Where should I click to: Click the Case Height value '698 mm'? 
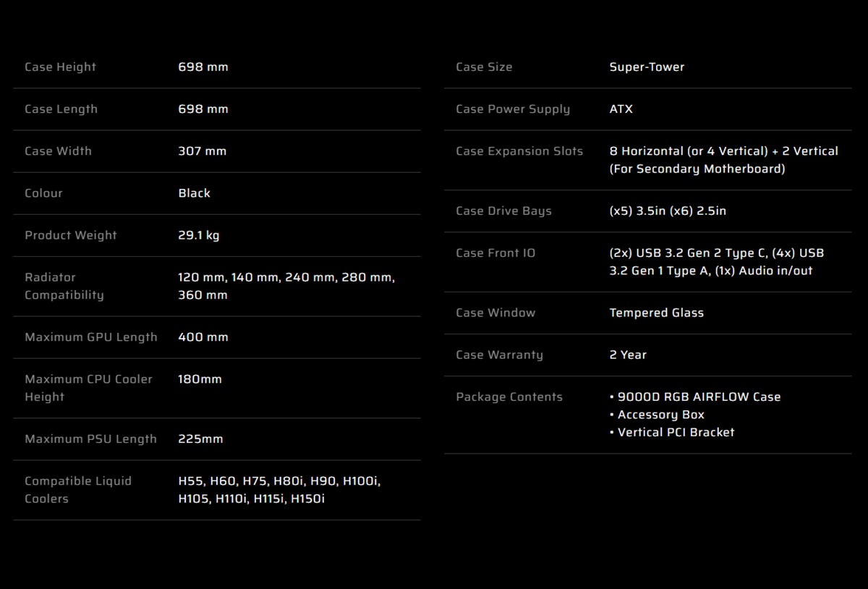pyautogui.click(x=203, y=67)
